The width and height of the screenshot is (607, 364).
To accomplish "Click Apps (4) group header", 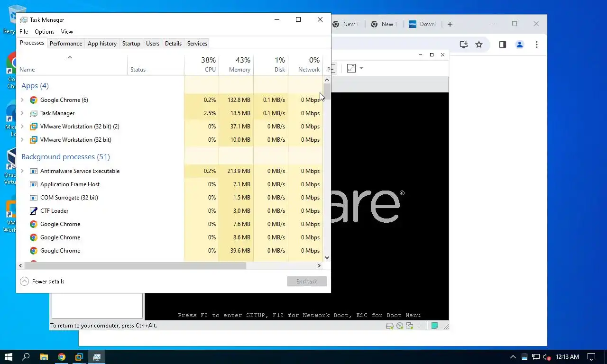I will 35,86.
